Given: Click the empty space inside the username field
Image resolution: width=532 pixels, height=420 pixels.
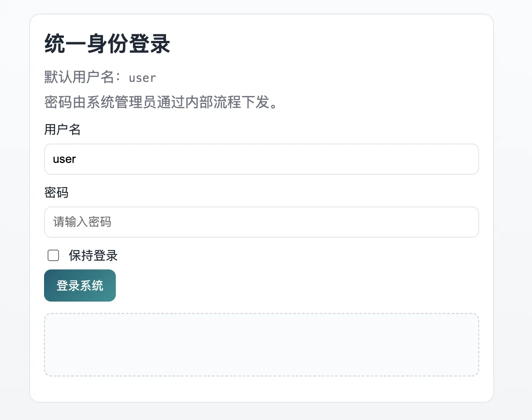Looking at the screenshot, I should tap(308, 159).
